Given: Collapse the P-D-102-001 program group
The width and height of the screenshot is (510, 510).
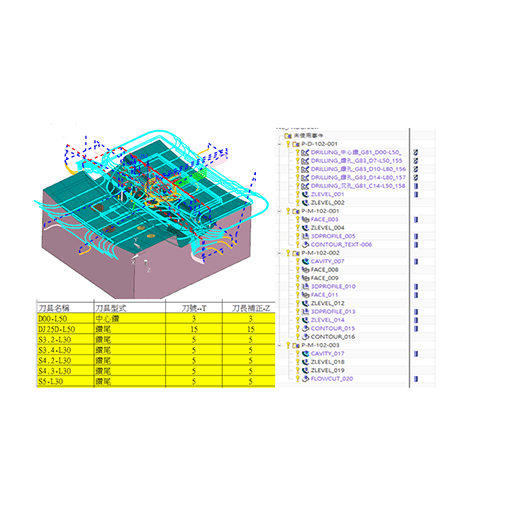Looking at the screenshot, I should coord(280,144).
